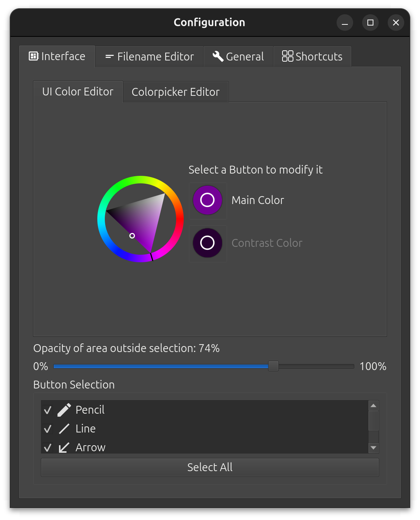Minimize the Configuration window
The image size is (420, 520).
pos(345,23)
